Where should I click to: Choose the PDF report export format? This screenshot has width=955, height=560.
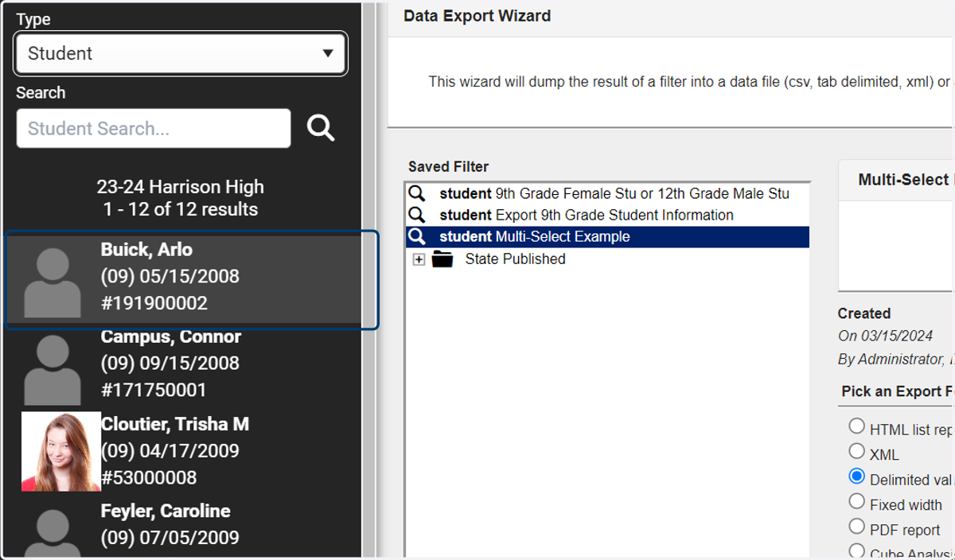[x=856, y=527]
